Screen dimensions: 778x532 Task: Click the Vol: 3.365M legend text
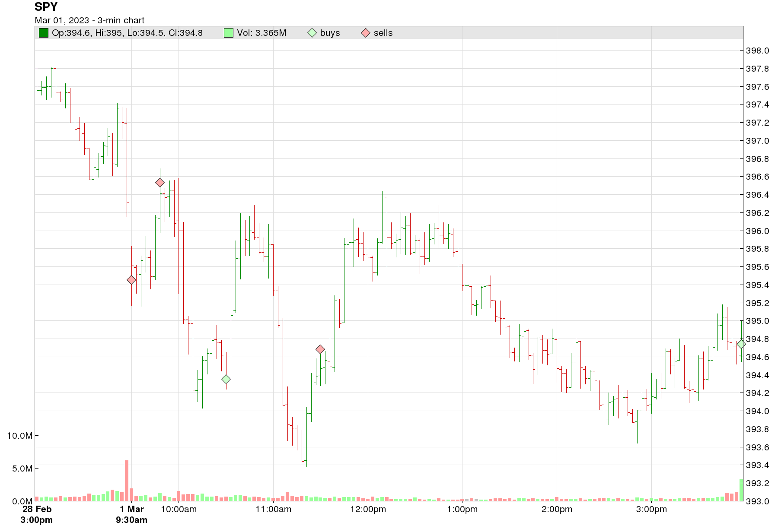click(x=261, y=33)
